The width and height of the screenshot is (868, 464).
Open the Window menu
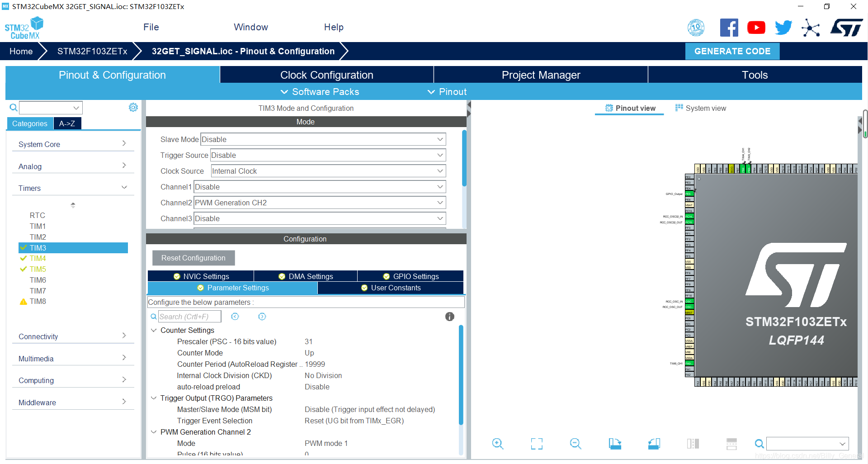click(251, 27)
